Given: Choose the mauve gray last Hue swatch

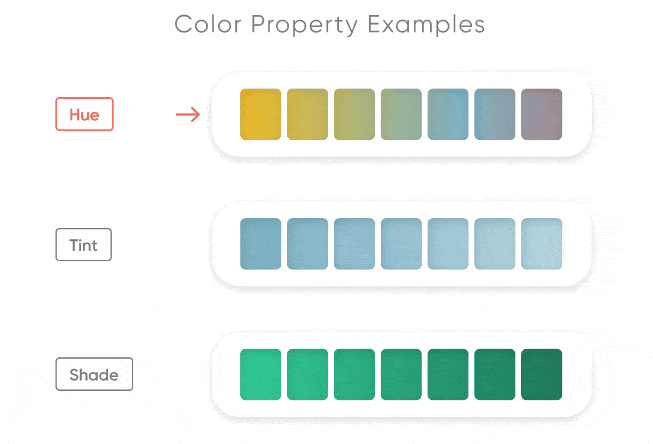Looking at the screenshot, I should coord(541,114).
